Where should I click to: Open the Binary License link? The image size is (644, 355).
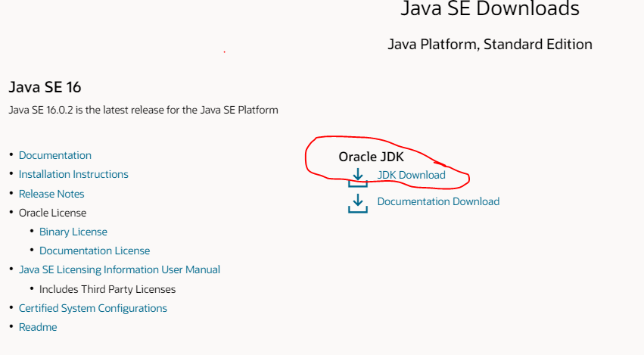73,232
